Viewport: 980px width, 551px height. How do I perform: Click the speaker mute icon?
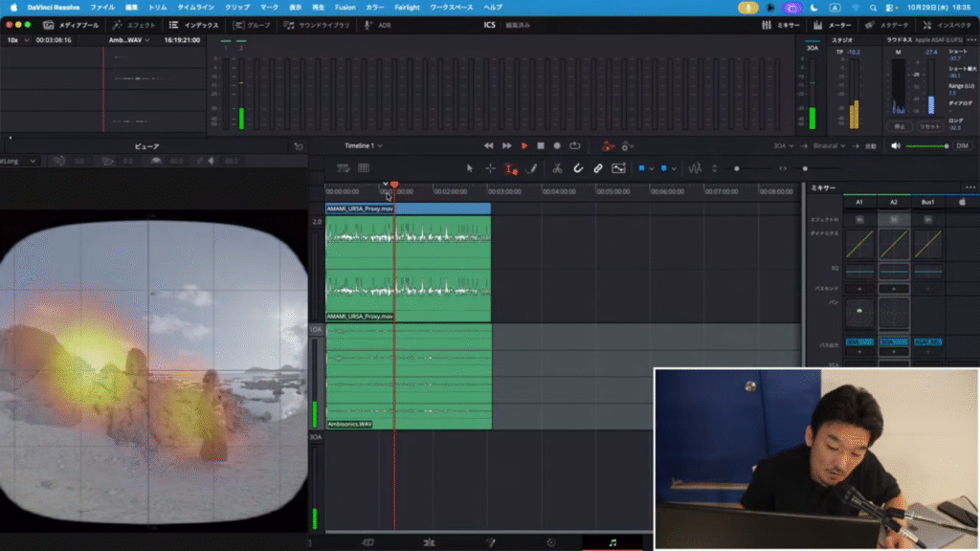896,145
